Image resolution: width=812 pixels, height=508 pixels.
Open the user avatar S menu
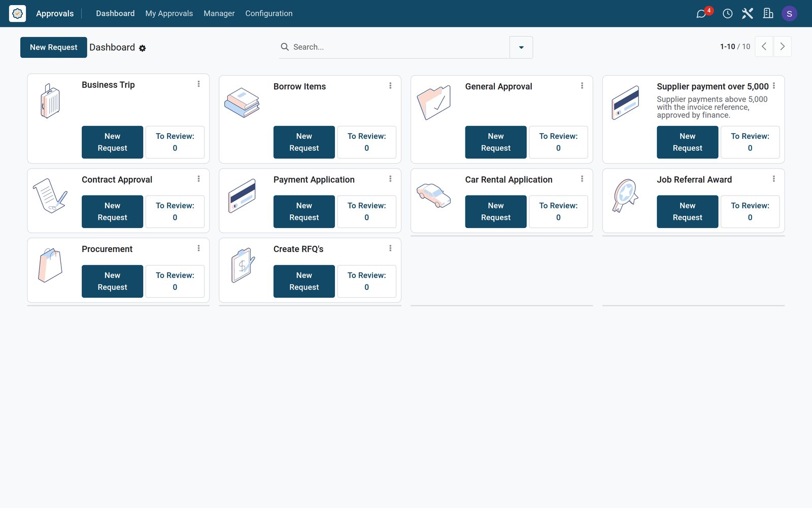coord(789,14)
